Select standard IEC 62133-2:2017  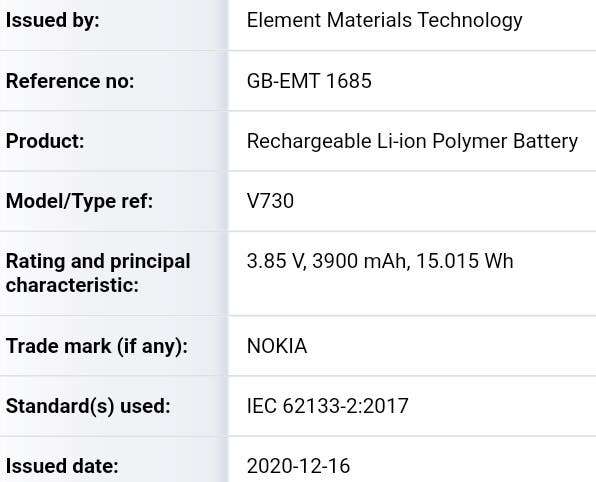[328, 406]
